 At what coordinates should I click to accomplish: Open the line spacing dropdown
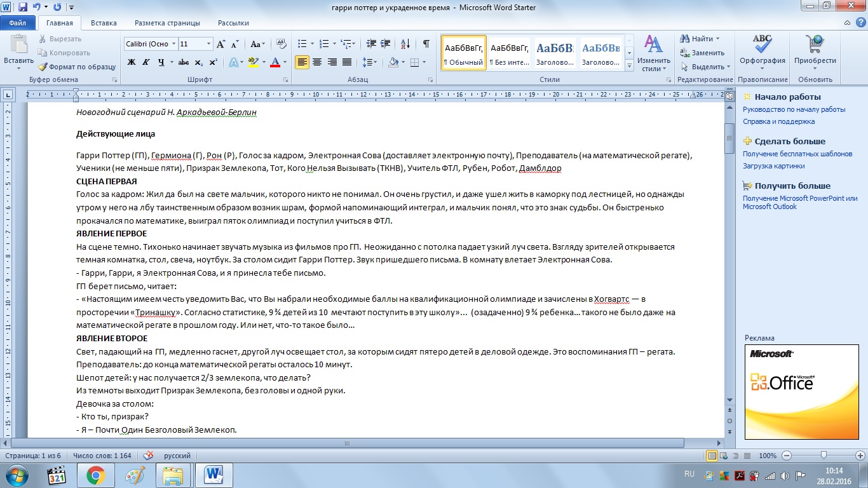click(x=369, y=62)
